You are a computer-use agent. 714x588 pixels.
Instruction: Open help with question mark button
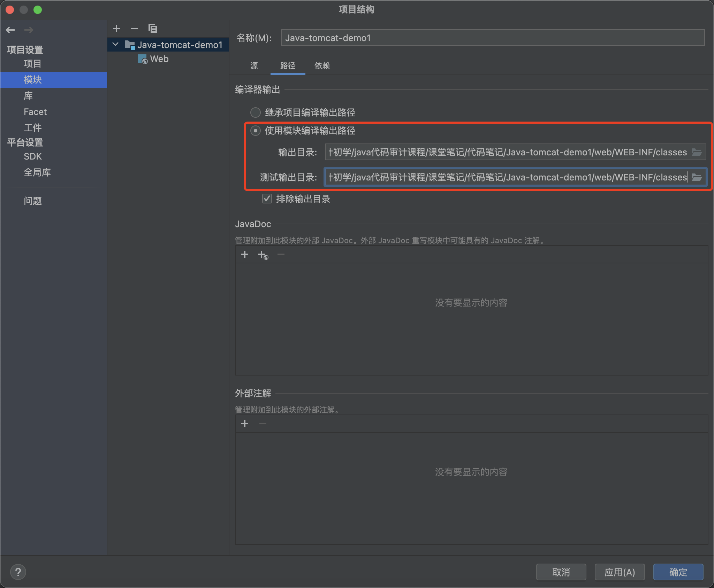(18, 572)
